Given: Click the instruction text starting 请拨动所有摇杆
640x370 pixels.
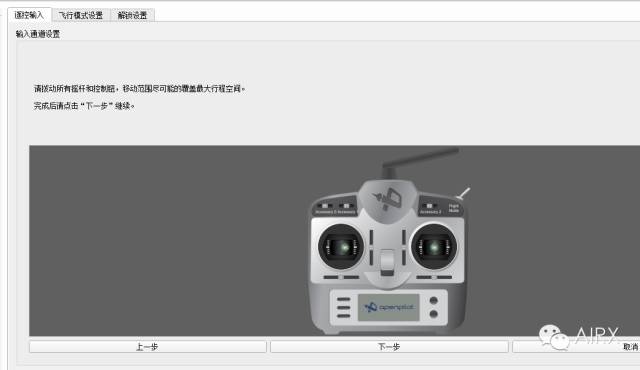Looking at the screenshot, I should click(x=139, y=89).
